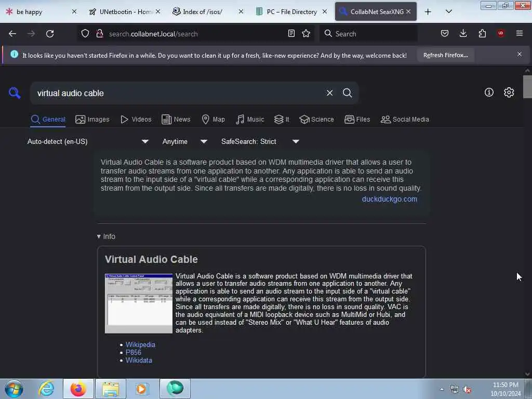
Task: Click the page vertical scrollbar thumb
Action: tap(527, 87)
